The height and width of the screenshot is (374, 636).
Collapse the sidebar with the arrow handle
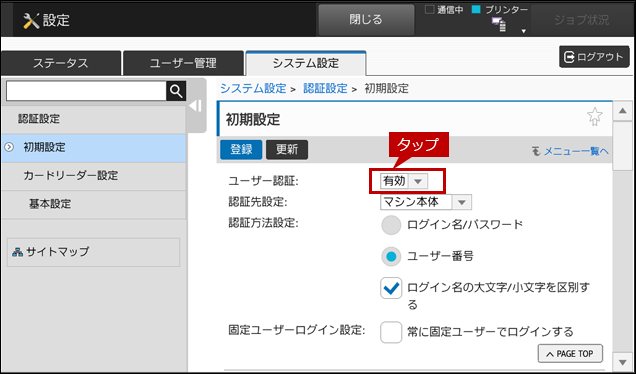point(196,106)
